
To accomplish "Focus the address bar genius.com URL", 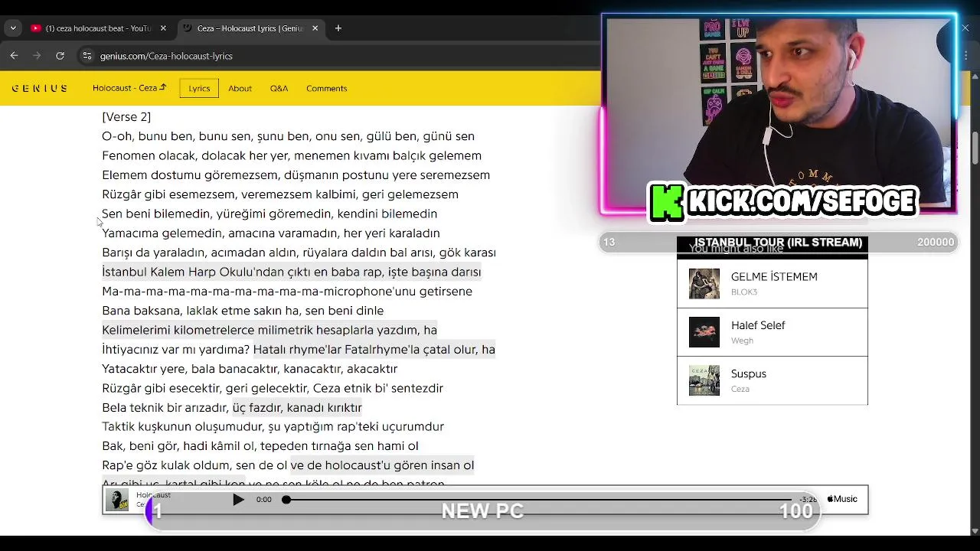I will point(166,56).
